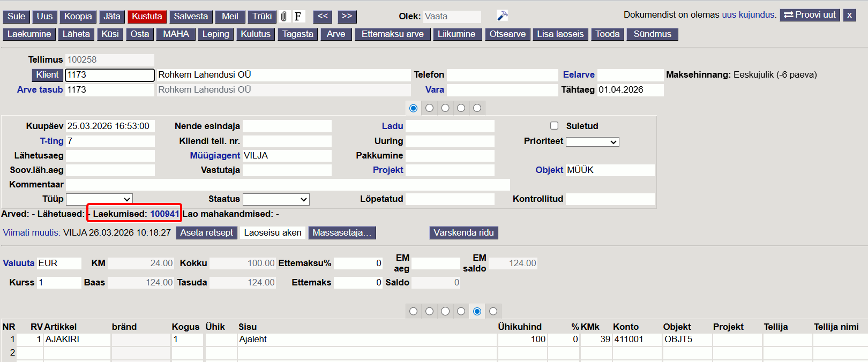Open the uus kujundus link
Screen dimensions: 868x362
pos(749,15)
